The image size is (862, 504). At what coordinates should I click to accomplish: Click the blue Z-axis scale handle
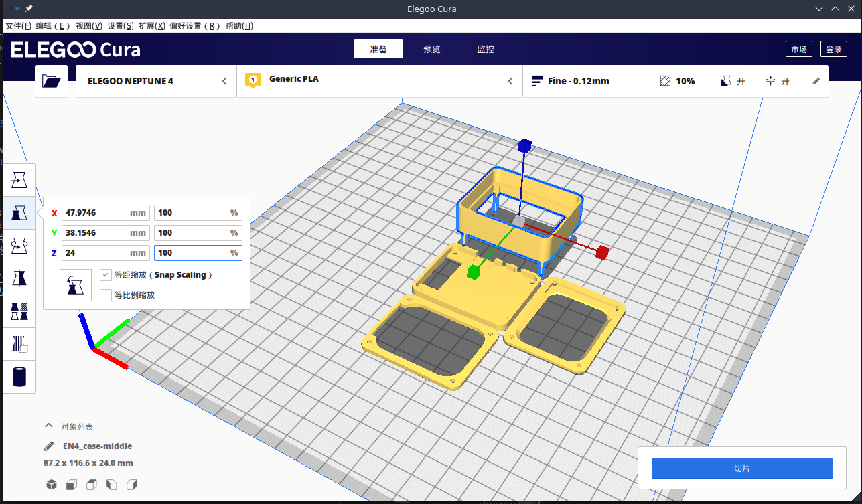524,145
